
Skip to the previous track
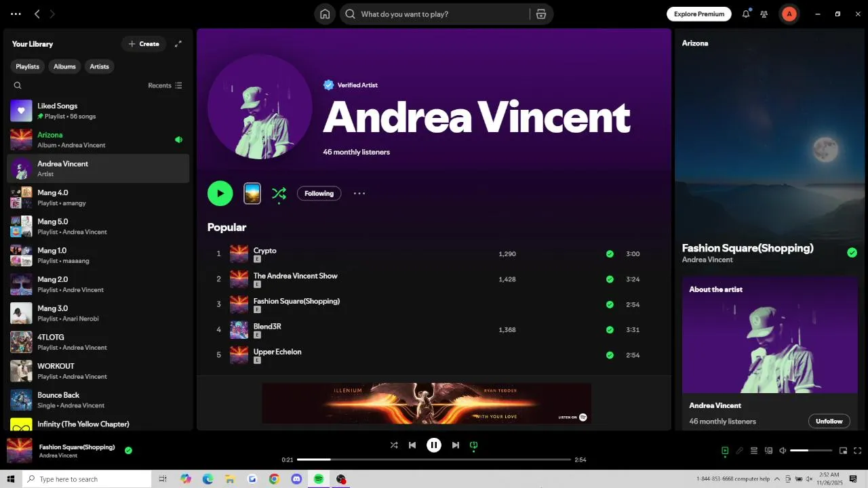click(x=412, y=445)
